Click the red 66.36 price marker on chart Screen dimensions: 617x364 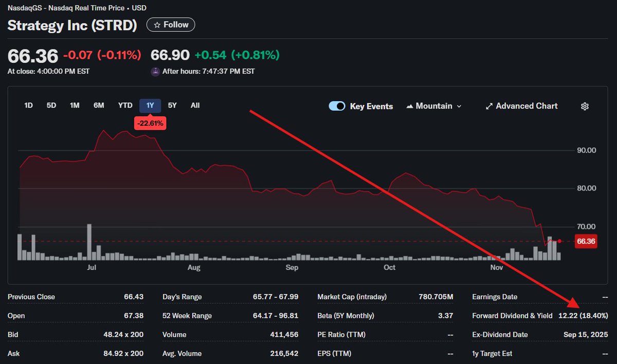tap(586, 241)
